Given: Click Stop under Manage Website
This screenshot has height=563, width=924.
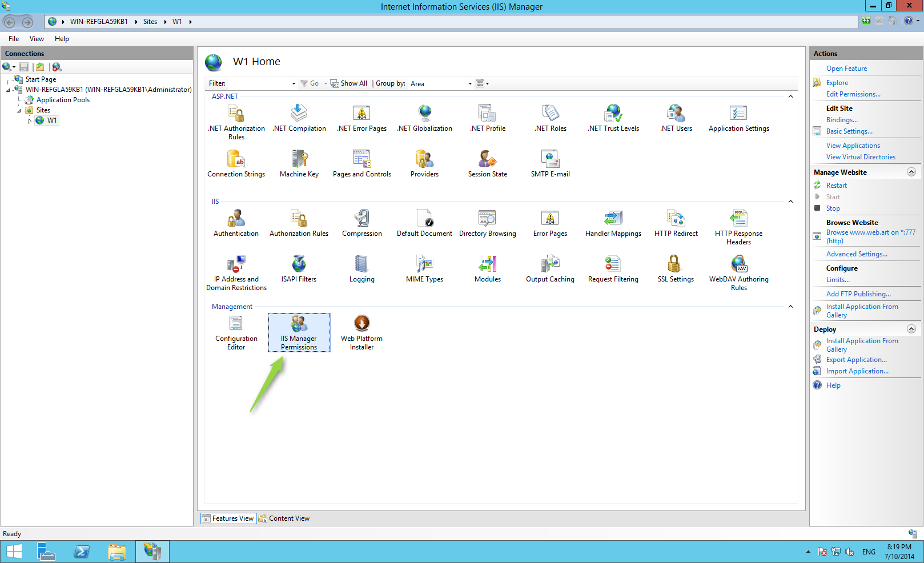Looking at the screenshot, I should [833, 208].
